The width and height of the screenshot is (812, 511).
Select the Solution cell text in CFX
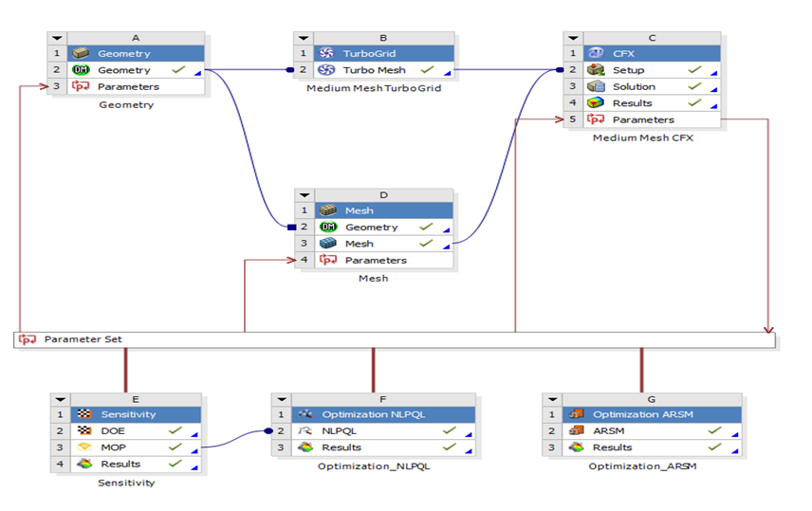click(x=634, y=86)
